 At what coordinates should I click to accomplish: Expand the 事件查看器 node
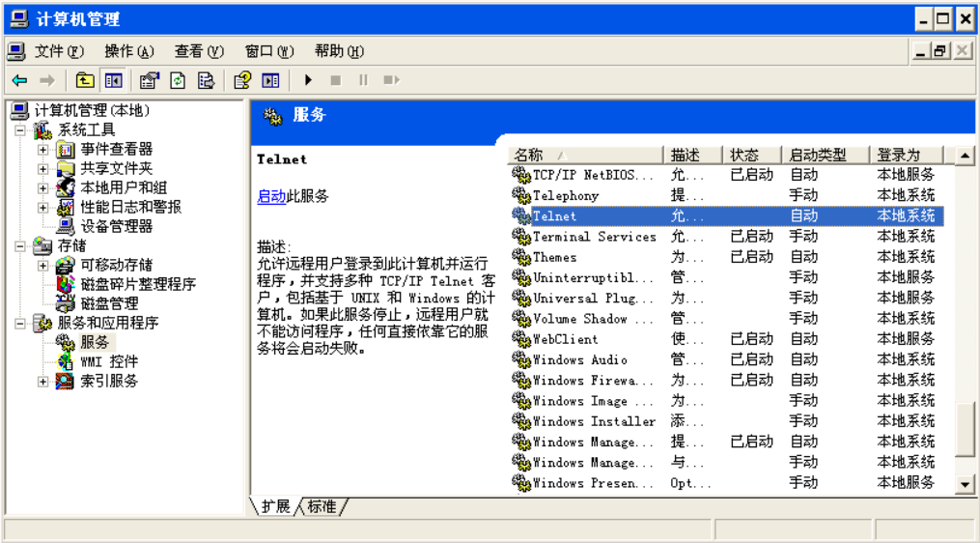(x=42, y=150)
